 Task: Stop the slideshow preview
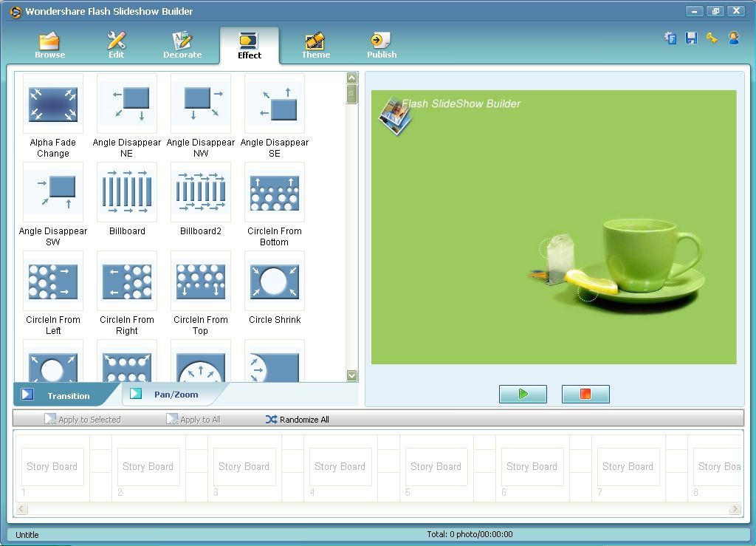click(585, 394)
